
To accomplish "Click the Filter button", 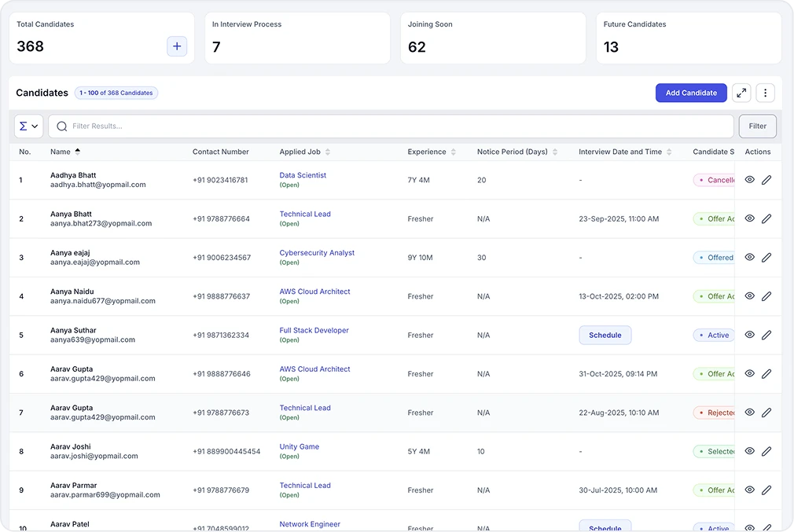I will point(757,126).
